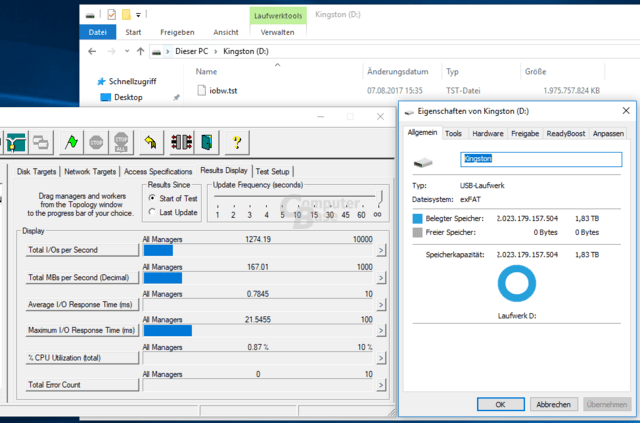Click the Stop All tests icon
The height and width of the screenshot is (423, 640).
point(121,142)
